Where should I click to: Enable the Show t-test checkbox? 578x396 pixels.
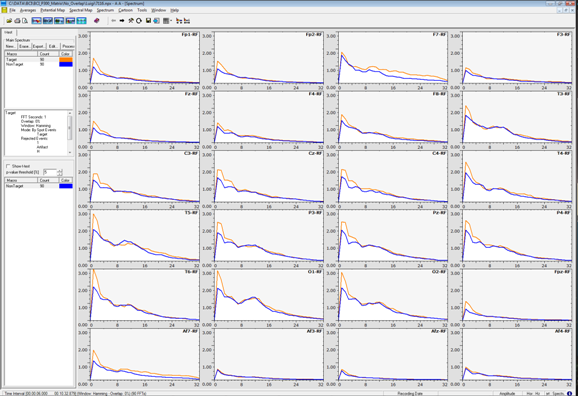[8, 166]
